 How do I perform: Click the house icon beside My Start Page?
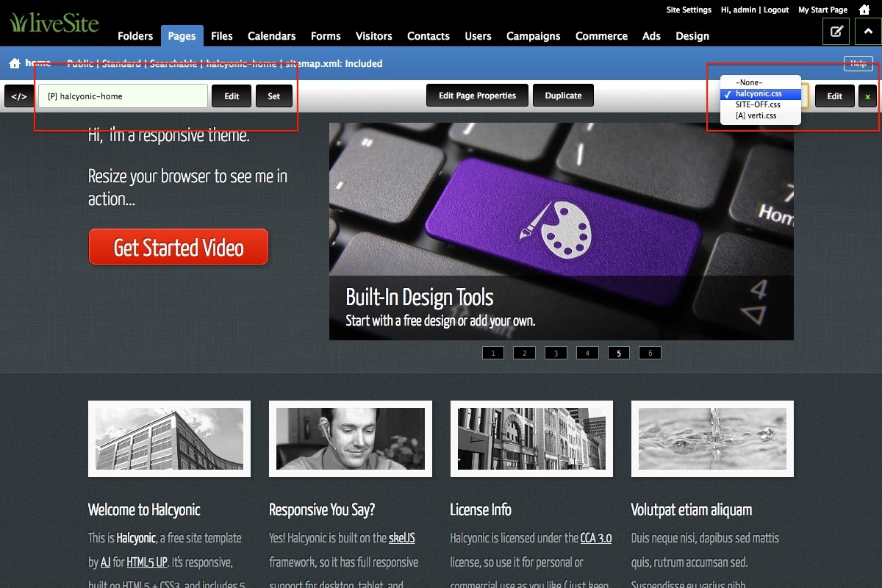click(x=864, y=10)
